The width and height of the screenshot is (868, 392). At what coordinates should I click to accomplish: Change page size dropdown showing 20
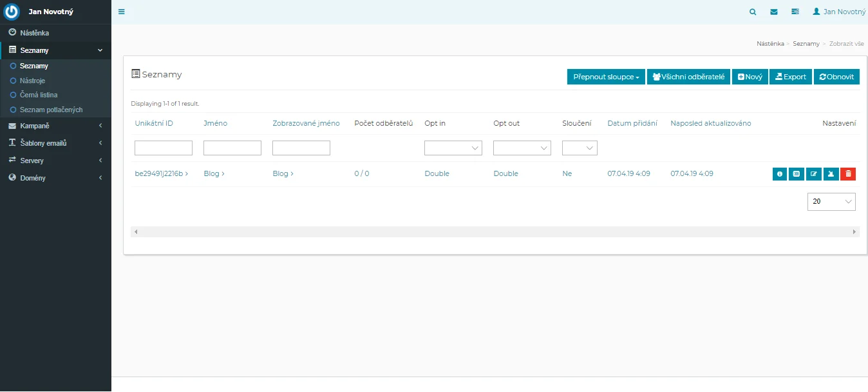[x=831, y=202]
